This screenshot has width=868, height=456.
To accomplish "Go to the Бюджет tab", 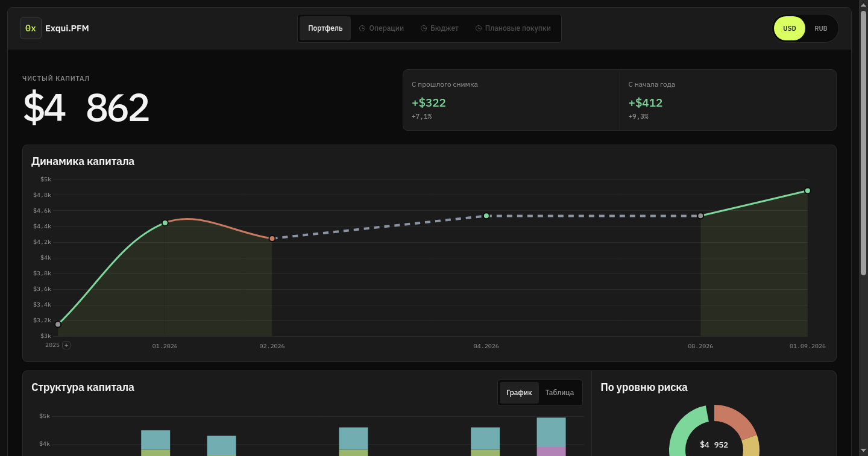I will pos(439,28).
